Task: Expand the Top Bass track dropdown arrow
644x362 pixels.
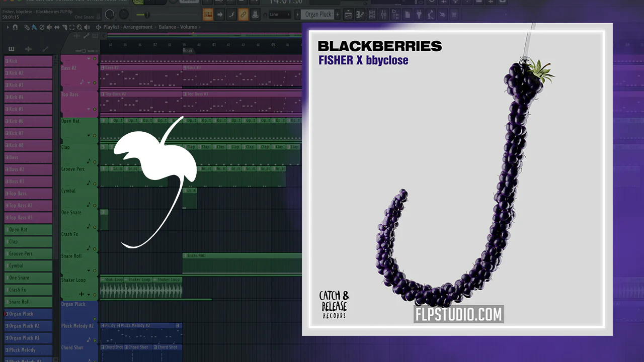Action: click(89, 109)
